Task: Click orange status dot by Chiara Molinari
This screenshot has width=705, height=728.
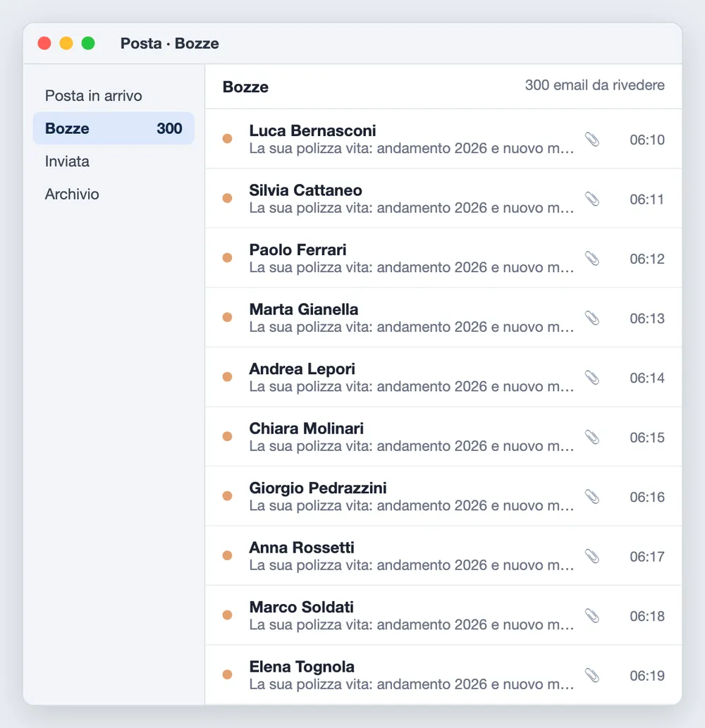Action: pyautogui.click(x=227, y=436)
